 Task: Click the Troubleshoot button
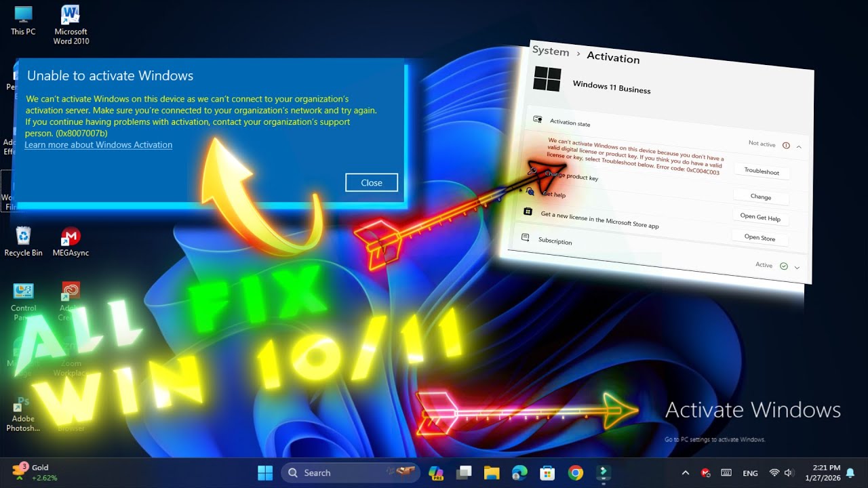click(762, 171)
